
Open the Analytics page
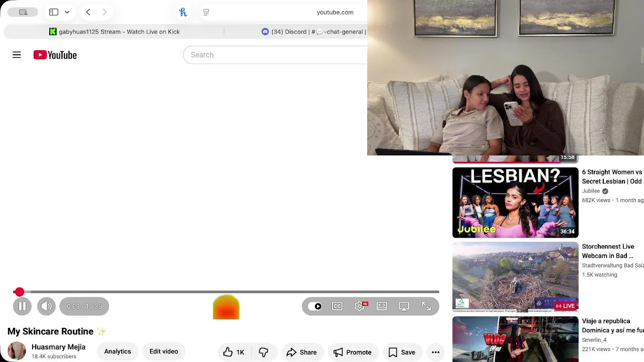(118, 351)
